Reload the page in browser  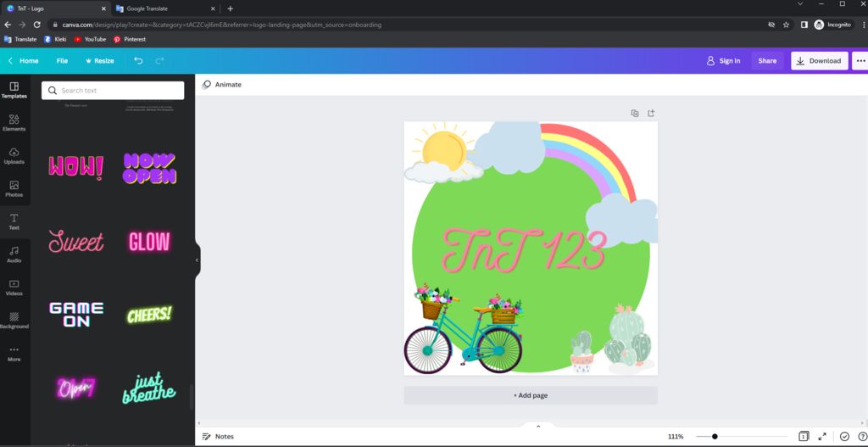37,25
